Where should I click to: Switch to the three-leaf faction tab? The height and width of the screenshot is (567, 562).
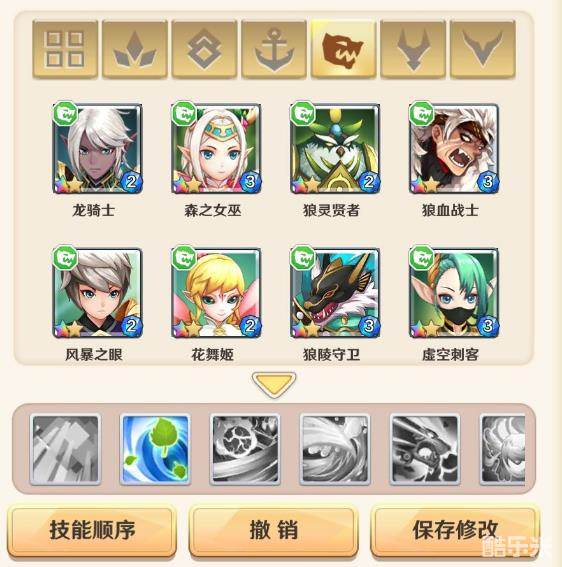[135, 50]
